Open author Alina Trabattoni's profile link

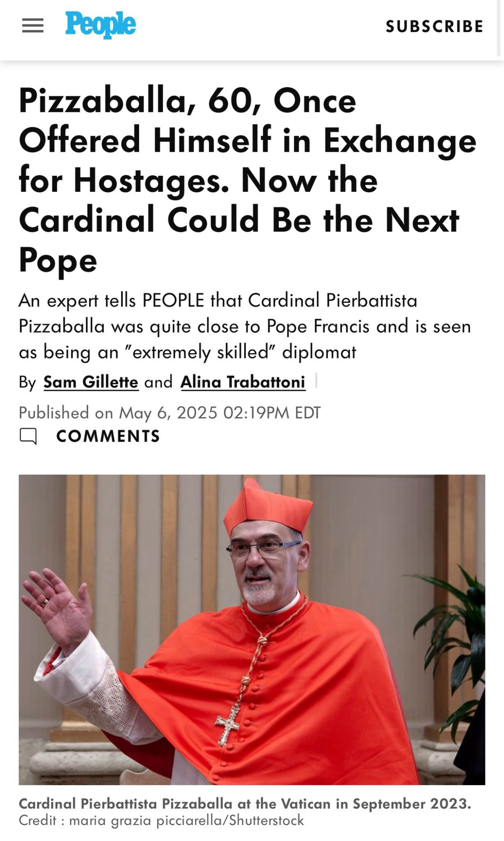(243, 382)
